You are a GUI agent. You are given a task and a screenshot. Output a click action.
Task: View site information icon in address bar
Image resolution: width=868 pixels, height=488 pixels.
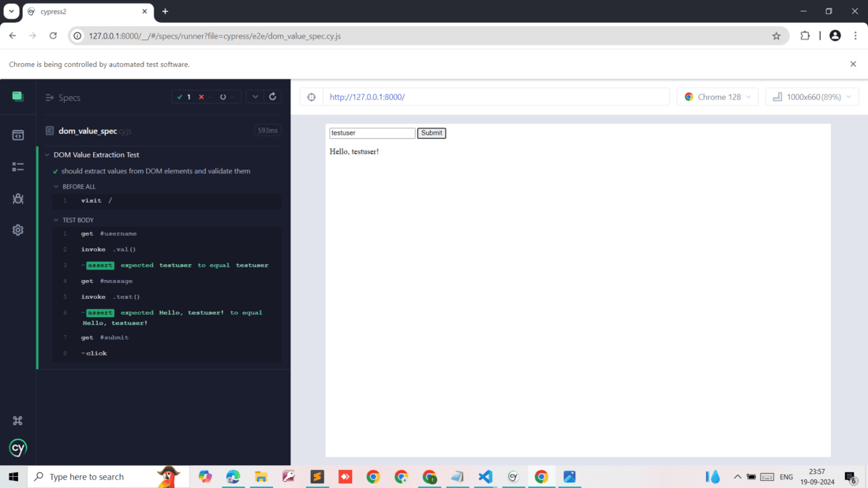point(77,36)
